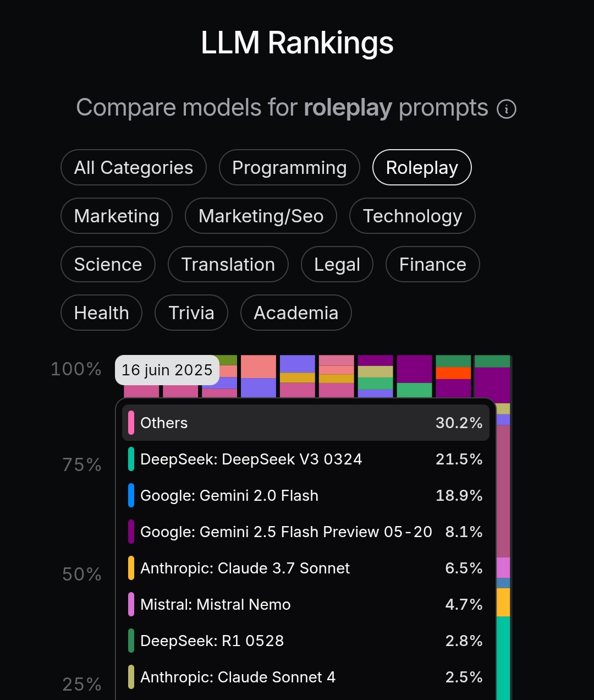Choose the Trivia category
The image size is (594, 700).
(x=191, y=313)
